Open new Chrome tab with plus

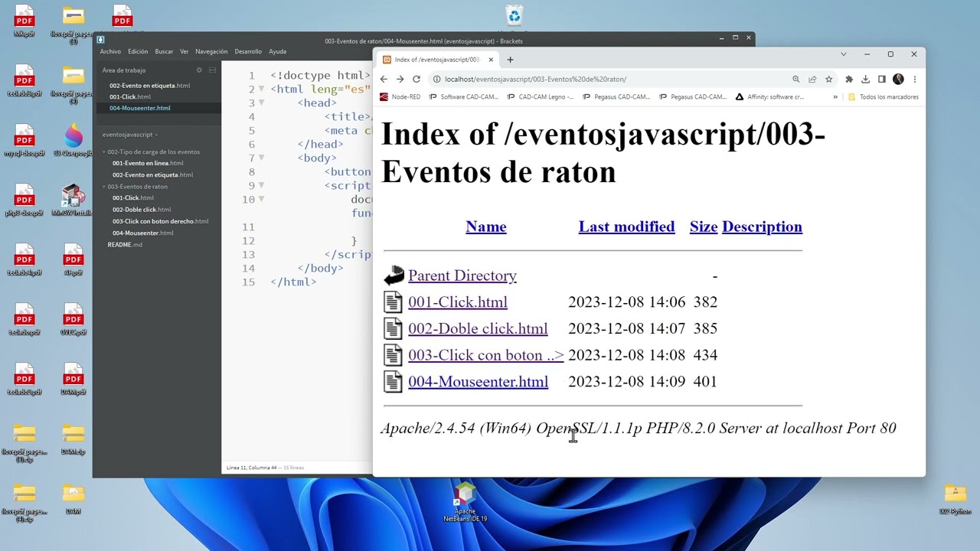click(511, 60)
